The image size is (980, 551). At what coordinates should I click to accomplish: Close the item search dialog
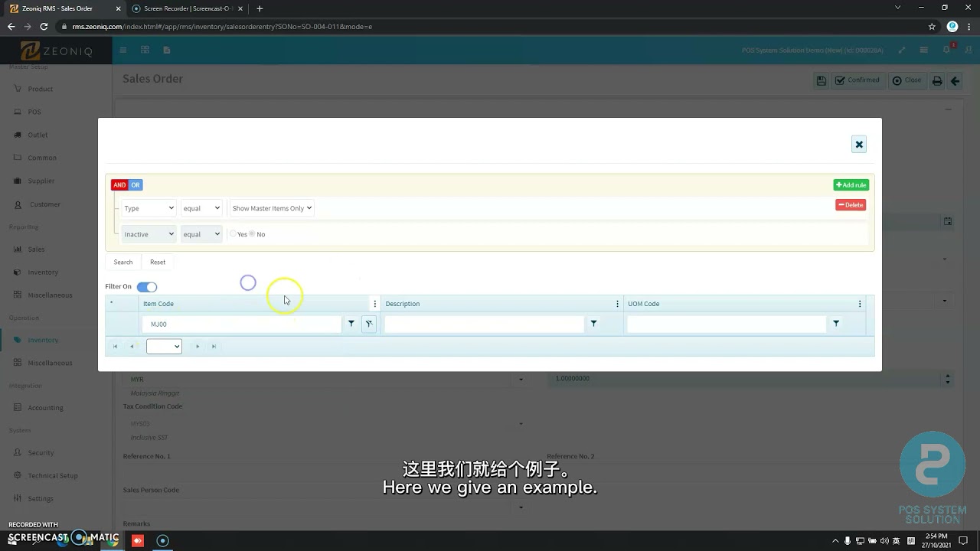[x=859, y=144]
